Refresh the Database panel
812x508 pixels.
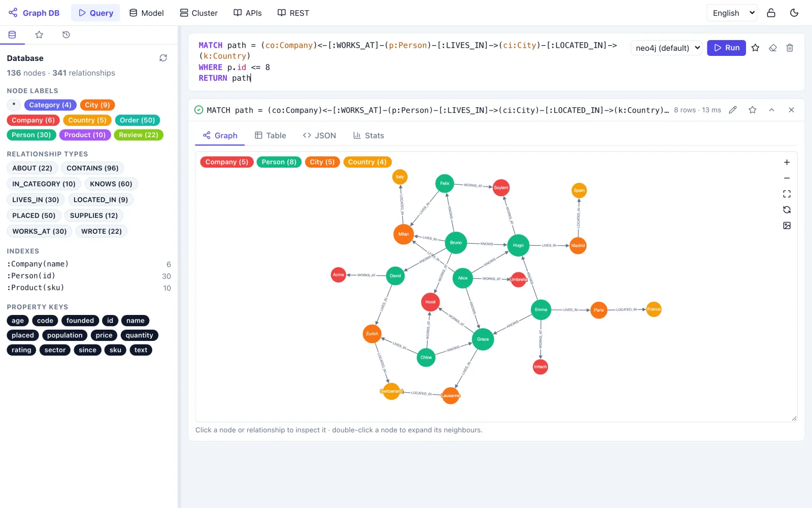coord(163,58)
